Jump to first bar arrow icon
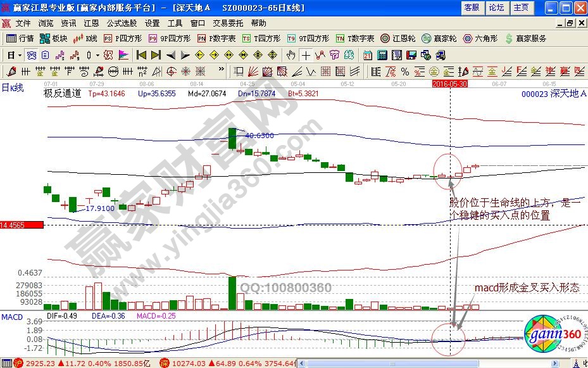Screen dimensions: 588x368 [x=141, y=54]
